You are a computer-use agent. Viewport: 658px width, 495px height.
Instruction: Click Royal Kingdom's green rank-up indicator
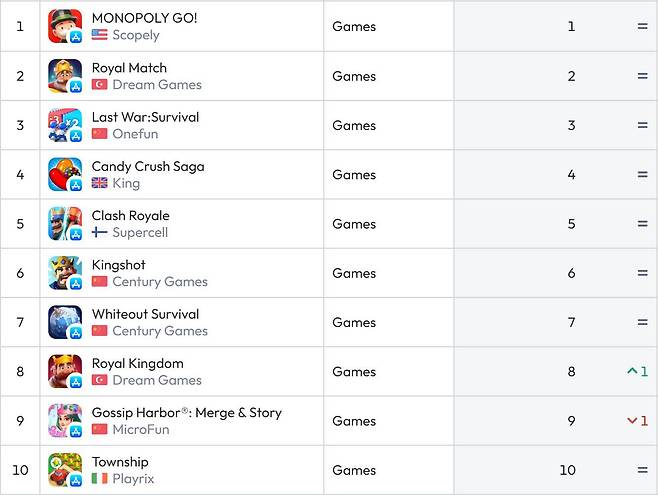pyautogui.click(x=637, y=372)
